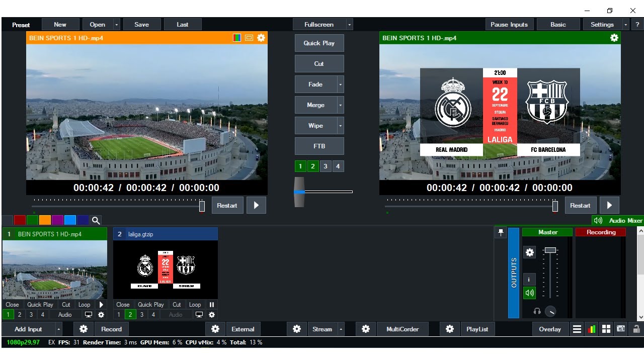Expand the Fade transition dropdown
Viewport: 644px width, 362px height.
click(x=341, y=84)
